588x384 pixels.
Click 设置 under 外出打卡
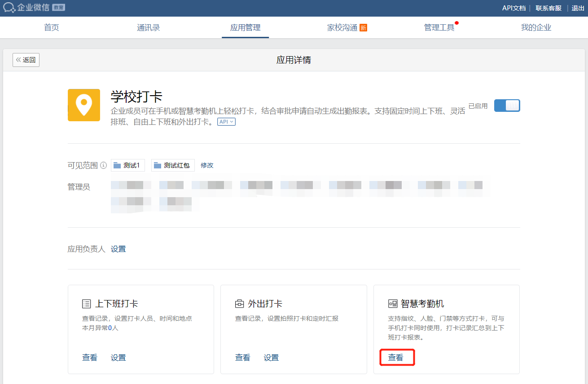click(272, 358)
